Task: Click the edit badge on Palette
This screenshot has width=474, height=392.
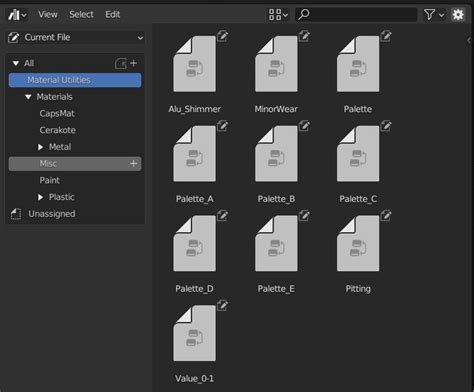Action: [x=386, y=36]
